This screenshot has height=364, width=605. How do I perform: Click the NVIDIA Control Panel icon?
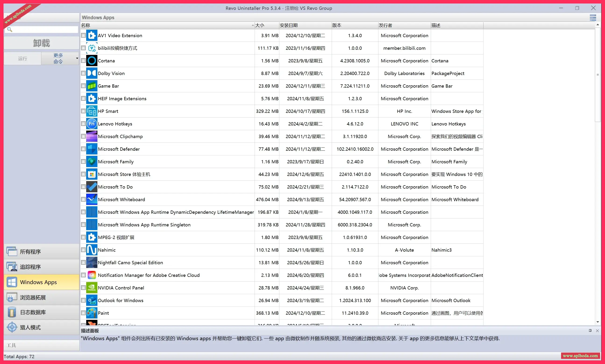coord(92,288)
